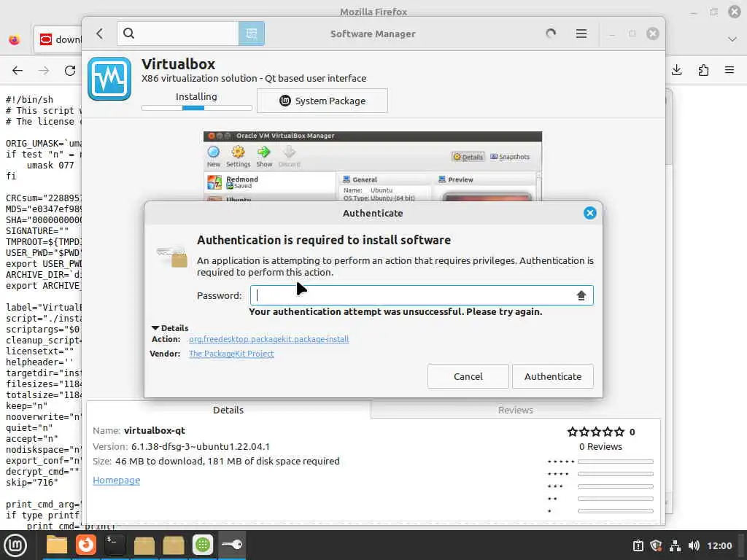This screenshot has height=560, width=747.
Task: Open the org.freedesktop.packagekit.package-install link
Action: click(x=268, y=339)
